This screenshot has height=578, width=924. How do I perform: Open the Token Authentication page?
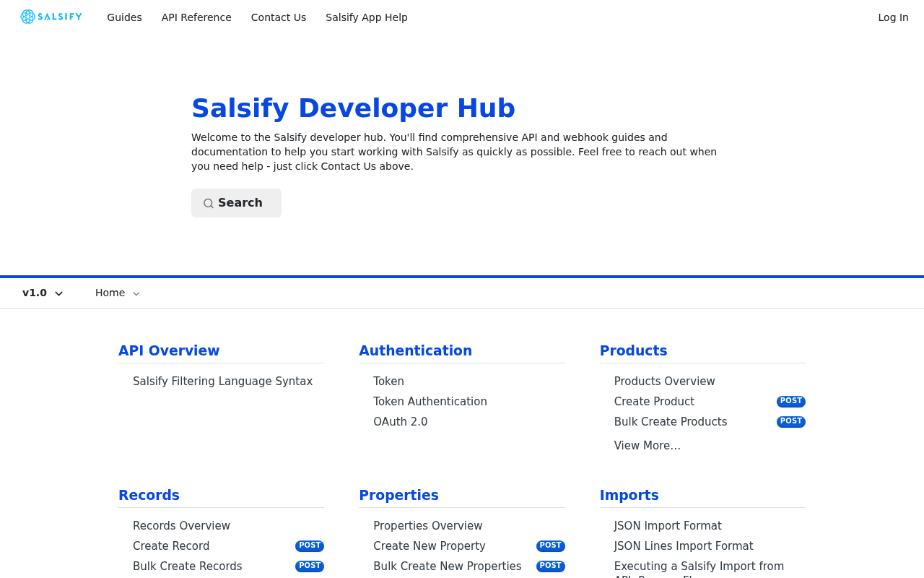430,402
